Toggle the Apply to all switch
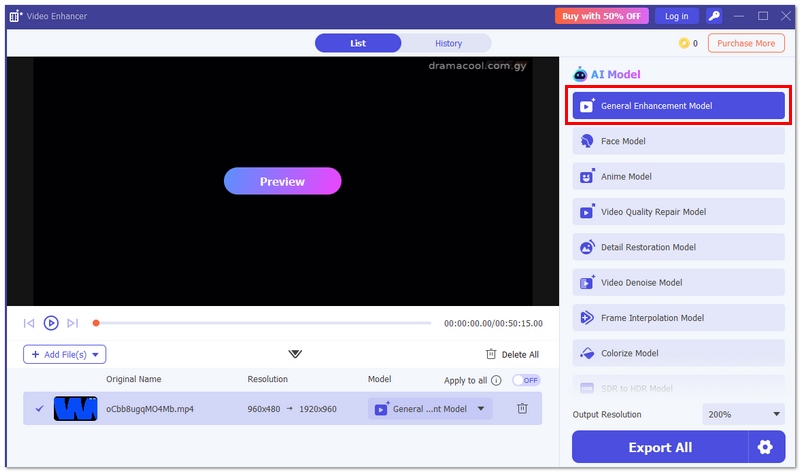The width and height of the screenshot is (800, 472). click(526, 381)
